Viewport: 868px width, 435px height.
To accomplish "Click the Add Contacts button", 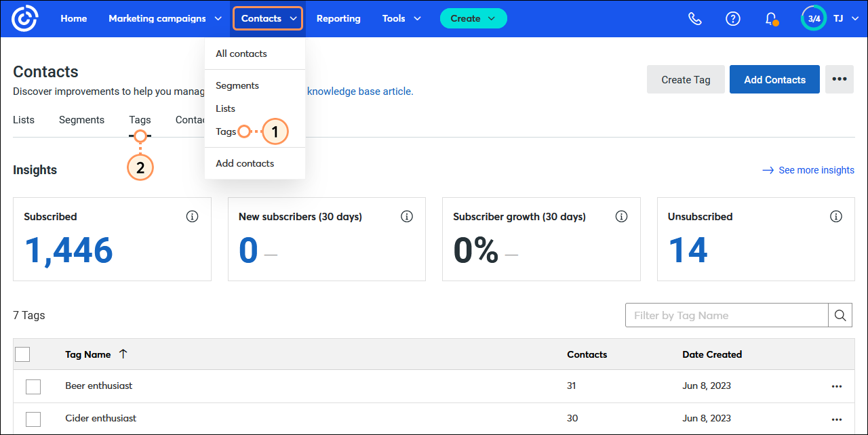I will coord(774,79).
